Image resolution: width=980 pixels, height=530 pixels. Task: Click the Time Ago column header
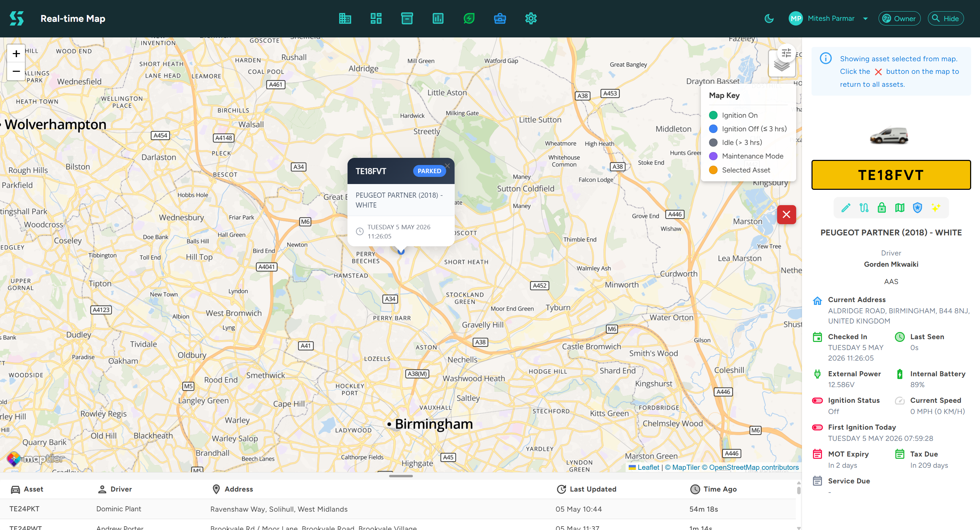[713, 489]
